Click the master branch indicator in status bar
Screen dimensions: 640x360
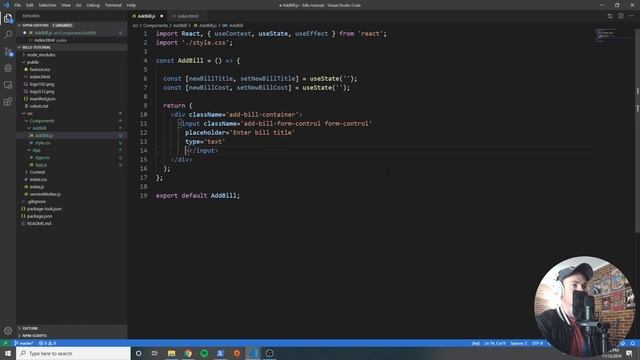point(24,343)
